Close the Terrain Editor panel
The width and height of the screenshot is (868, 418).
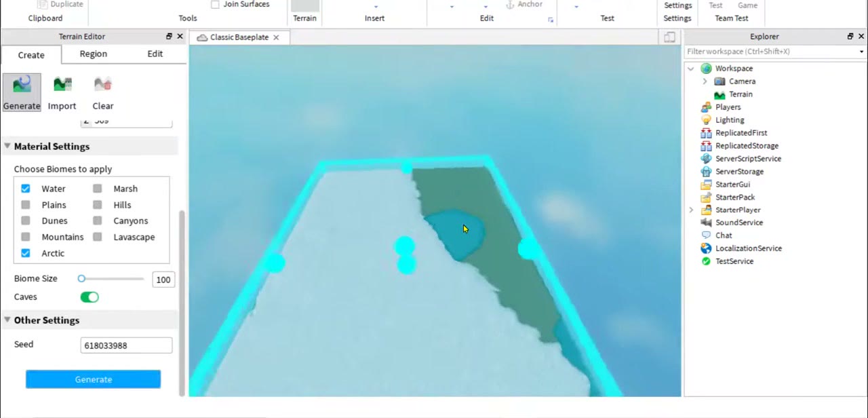click(x=180, y=37)
